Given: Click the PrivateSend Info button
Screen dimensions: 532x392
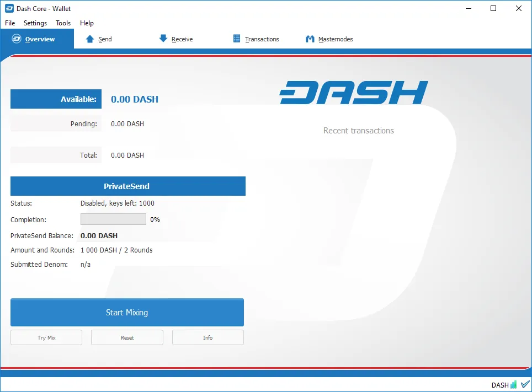Looking at the screenshot, I should 208,337.
